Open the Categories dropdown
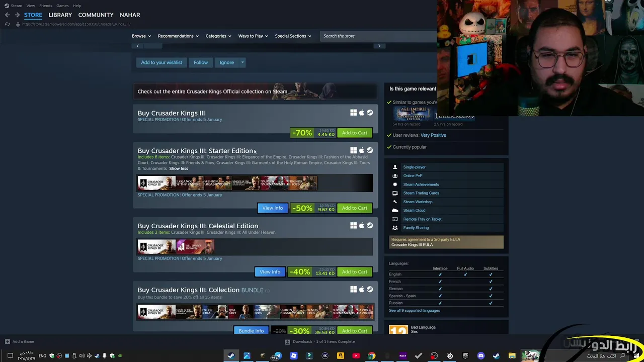Image resolution: width=644 pixels, height=362 pixels. (x=218, y=36)
